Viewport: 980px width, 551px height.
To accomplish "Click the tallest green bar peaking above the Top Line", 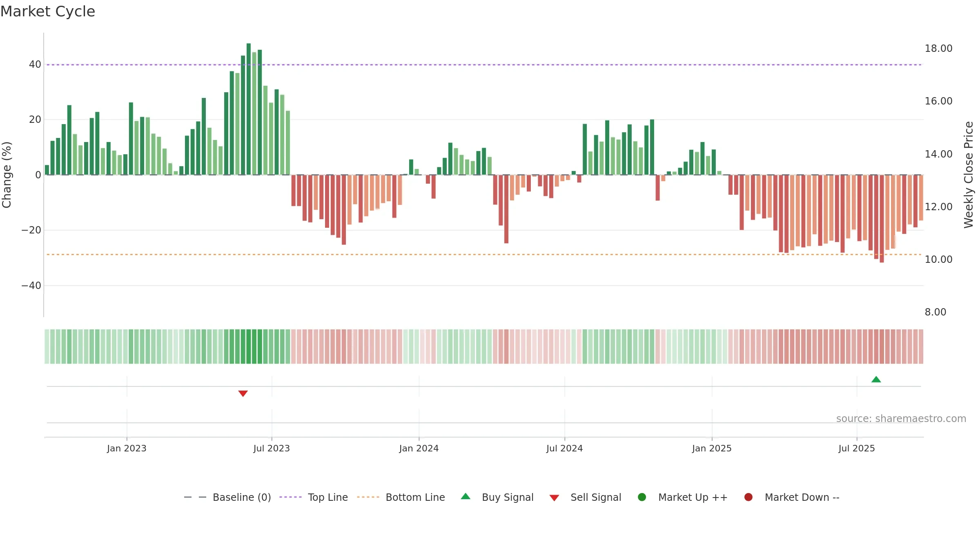I will (249, 109).
